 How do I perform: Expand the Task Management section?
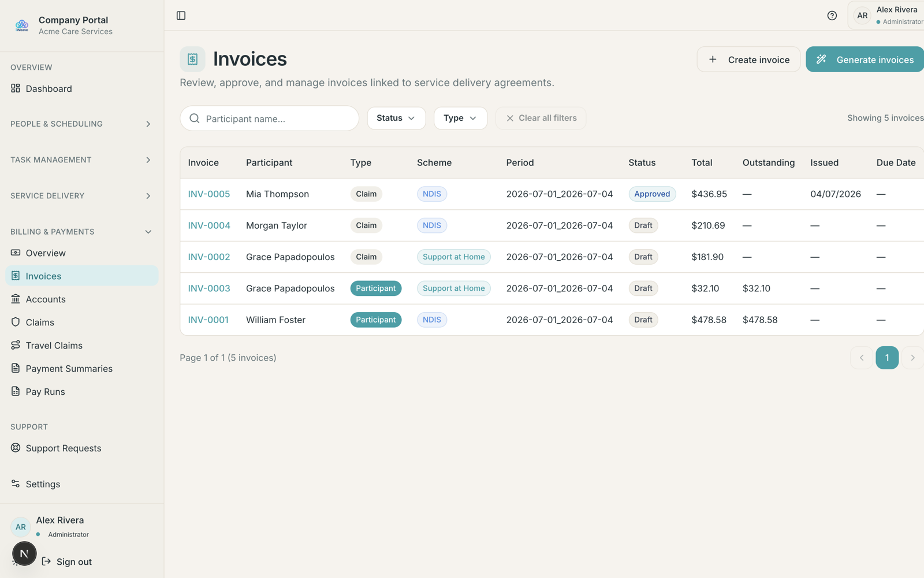click(81, 160)
